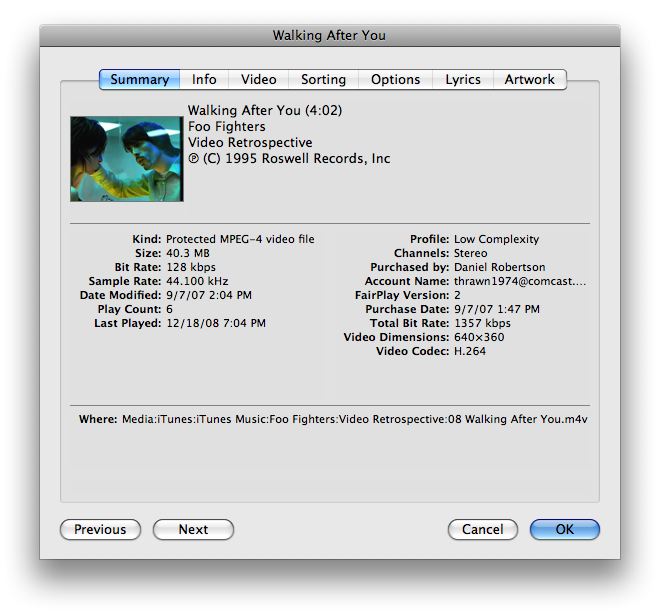This screenshot has height=614, width=660.
Task: Click the Profile value 'Low Complexity'
Action: 496,239
